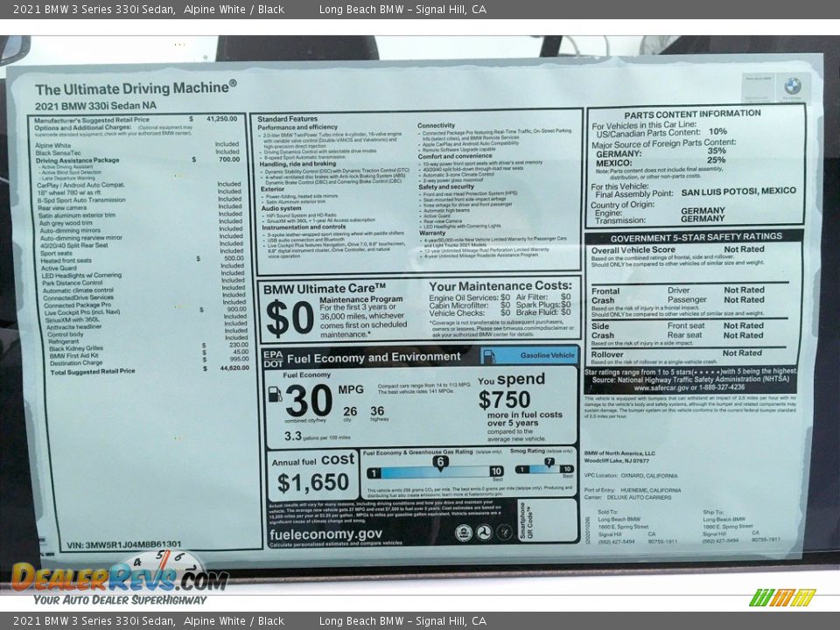Click the 25% Mexico parts content value
This screenshot has height=630, width=840.
click(717, 160)
